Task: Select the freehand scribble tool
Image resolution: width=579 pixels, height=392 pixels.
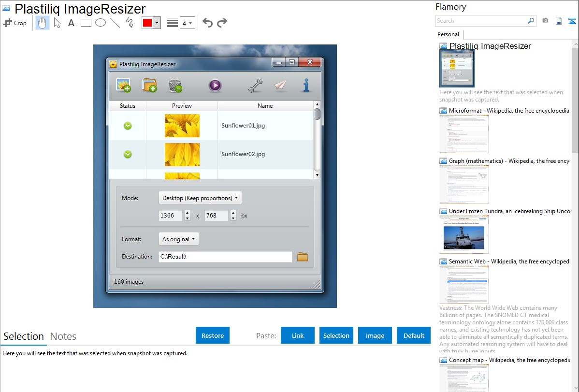Action: click(130, 23)
